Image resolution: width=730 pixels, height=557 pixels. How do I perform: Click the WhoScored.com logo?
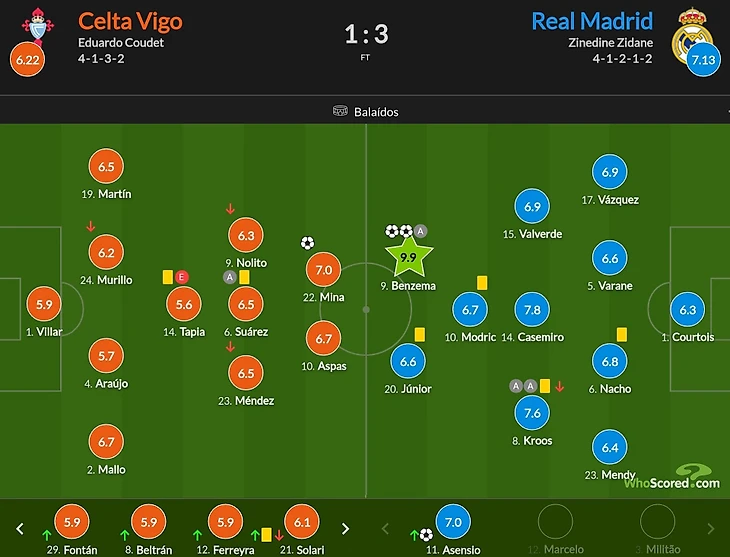pyautogui.click(x=672, y=477)
